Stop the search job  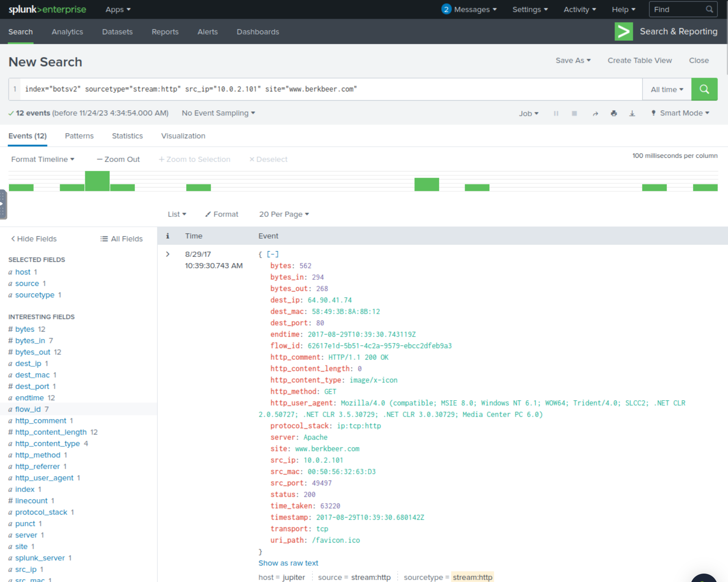pyautogui.click(x=574, y=113)
